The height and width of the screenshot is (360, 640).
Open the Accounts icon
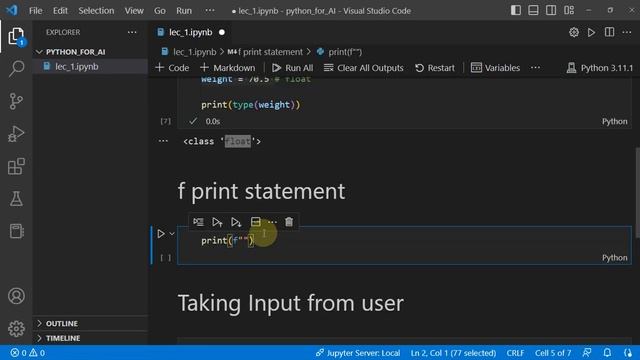(x=16, y=296)
